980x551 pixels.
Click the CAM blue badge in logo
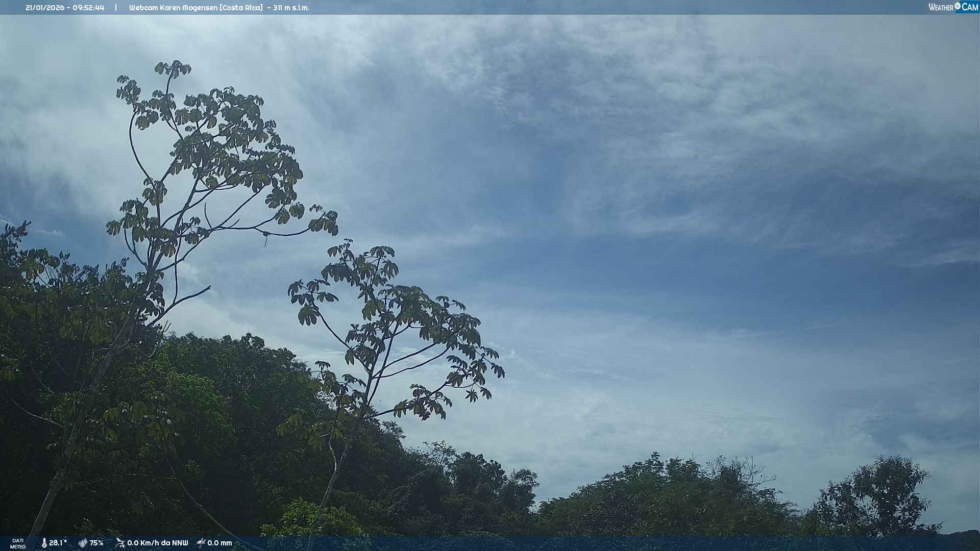point(970,7)
